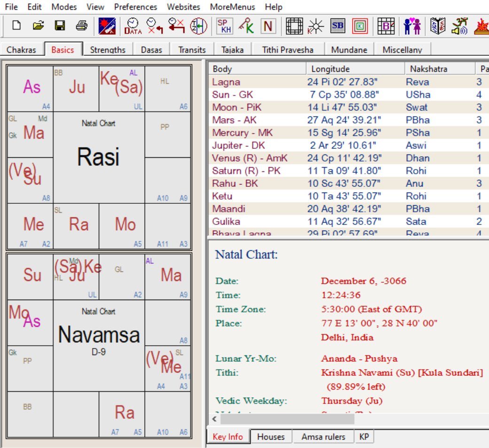Image resolution: width=489 pixels, height=448 pixels.
Task: Click the red starburst telescope toolbar icon
Action: click(107, 26)
